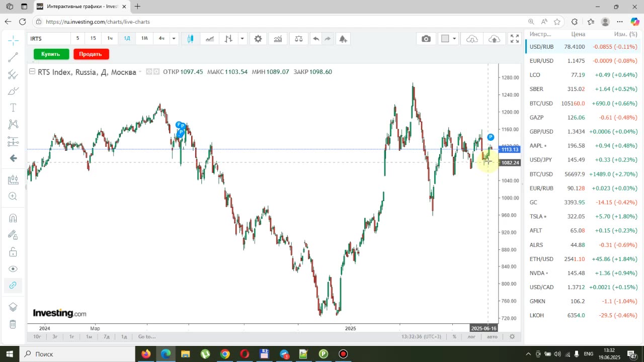Select the brush drawing tool

click(x=13, y=91)
